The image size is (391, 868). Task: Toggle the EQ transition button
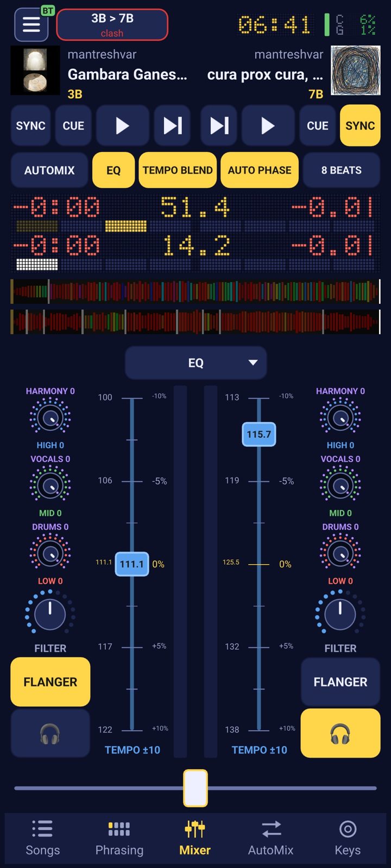coord(113,170)
